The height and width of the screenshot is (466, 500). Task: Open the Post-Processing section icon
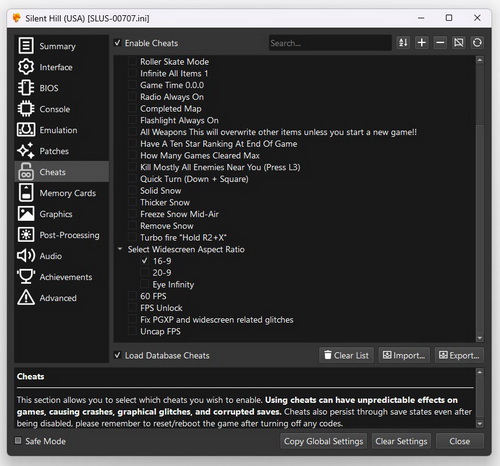pyautogui.click(x=26, y=235)
